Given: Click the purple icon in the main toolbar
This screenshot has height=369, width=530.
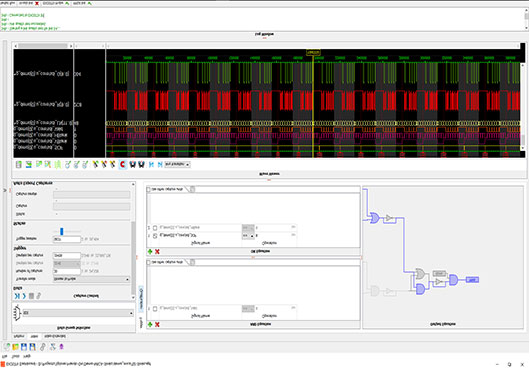Looking at the screenshot, I should 62,347.
